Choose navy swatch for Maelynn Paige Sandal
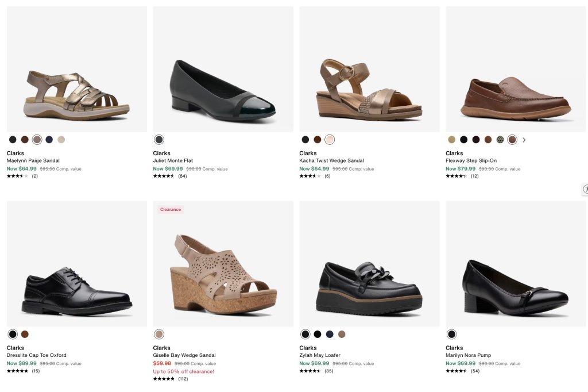Viewport: 588px width, 392px height. 49,140
